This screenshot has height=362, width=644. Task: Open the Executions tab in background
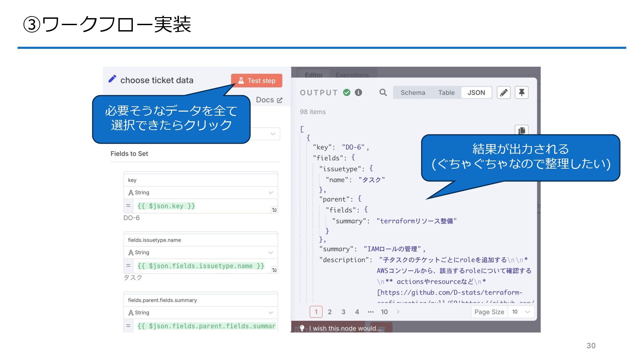pyautogui.click(x=352, y=75)
